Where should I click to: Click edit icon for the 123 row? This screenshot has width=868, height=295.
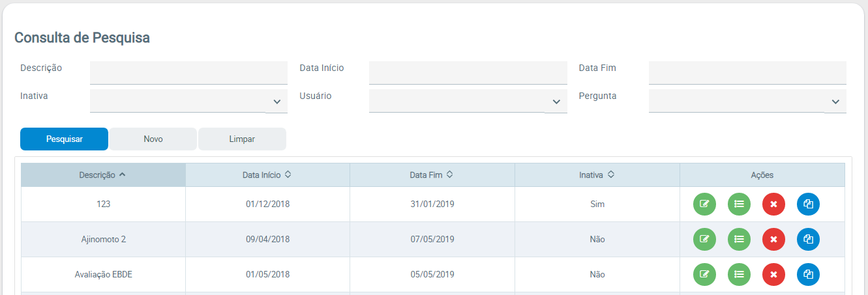(704, 204)
